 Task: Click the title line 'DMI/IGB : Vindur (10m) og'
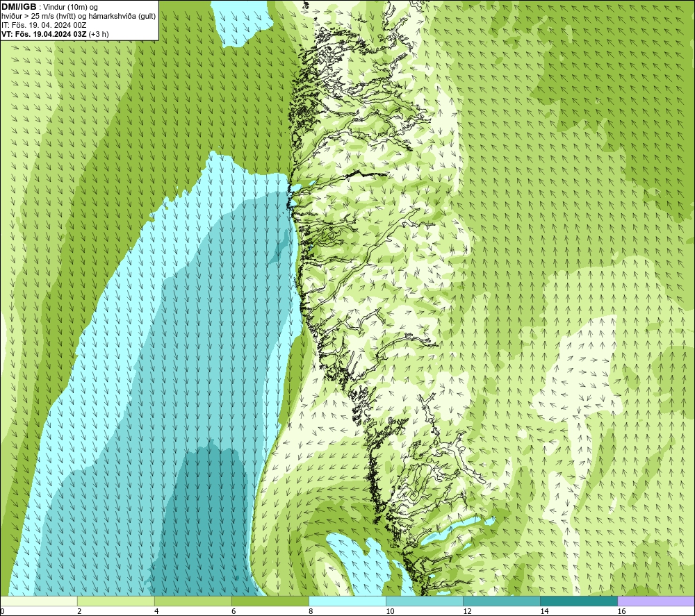pos(49,7)
